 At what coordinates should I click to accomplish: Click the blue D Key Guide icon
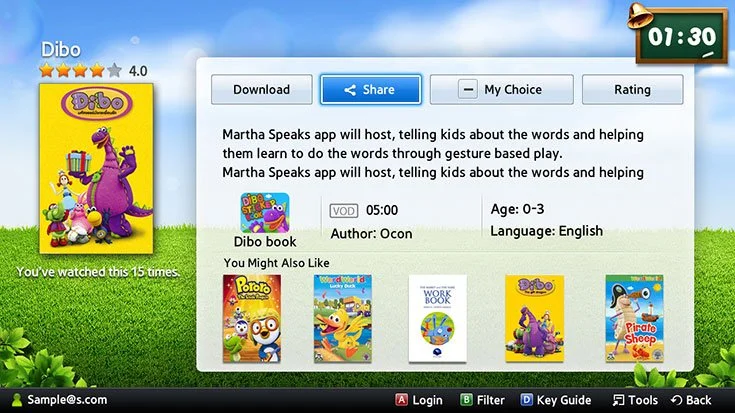click(526, 400)
